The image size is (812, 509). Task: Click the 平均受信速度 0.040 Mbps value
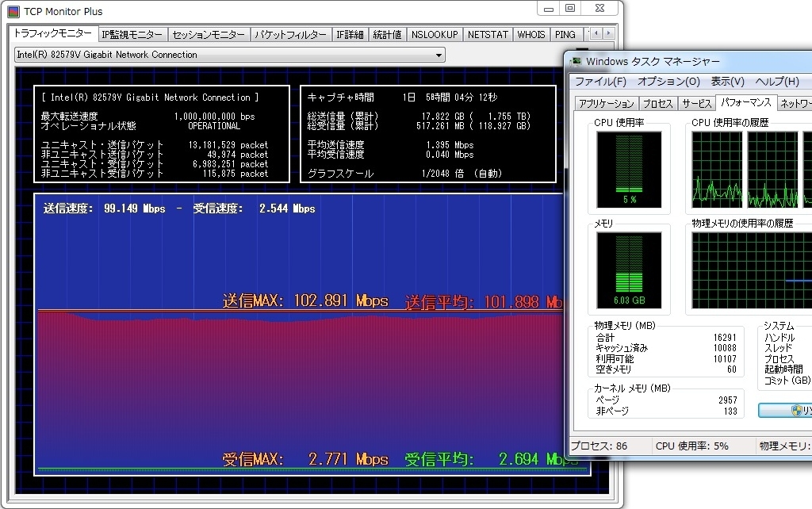click(450, 155)
